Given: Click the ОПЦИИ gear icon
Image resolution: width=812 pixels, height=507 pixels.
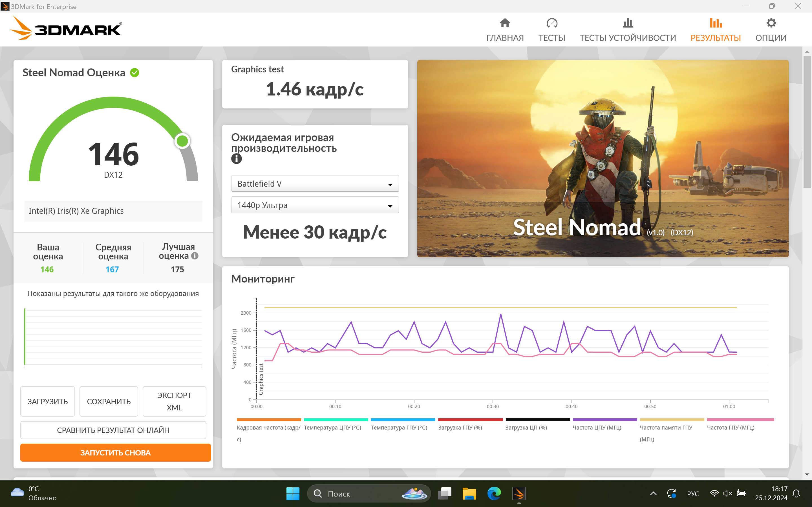Looking at the screenshot, I should [x=771, y=23].
